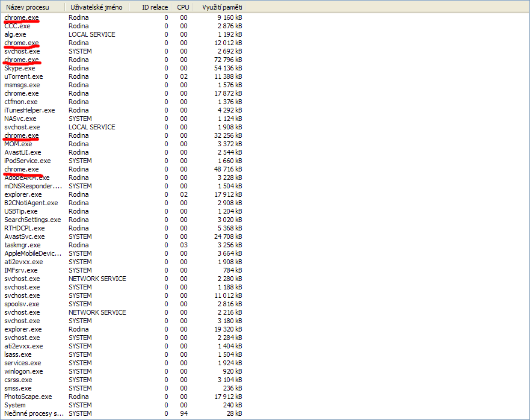Select the explorer.exe row using 19 320 kB
This screenshot has height=420, width=530.
[23, 329]
